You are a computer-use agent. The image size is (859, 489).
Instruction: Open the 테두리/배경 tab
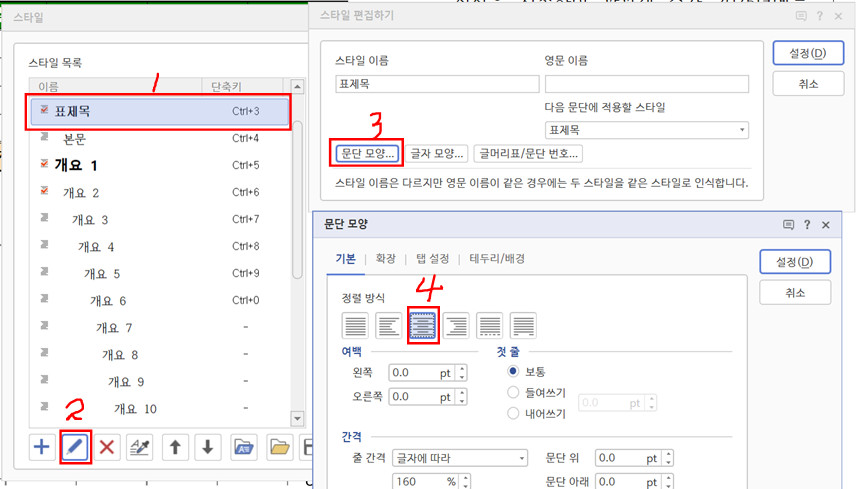click(497, 259)
